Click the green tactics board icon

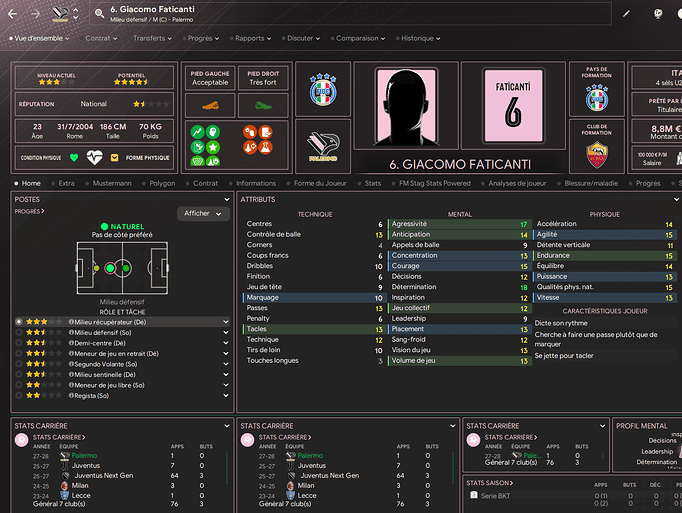(197, 147)
